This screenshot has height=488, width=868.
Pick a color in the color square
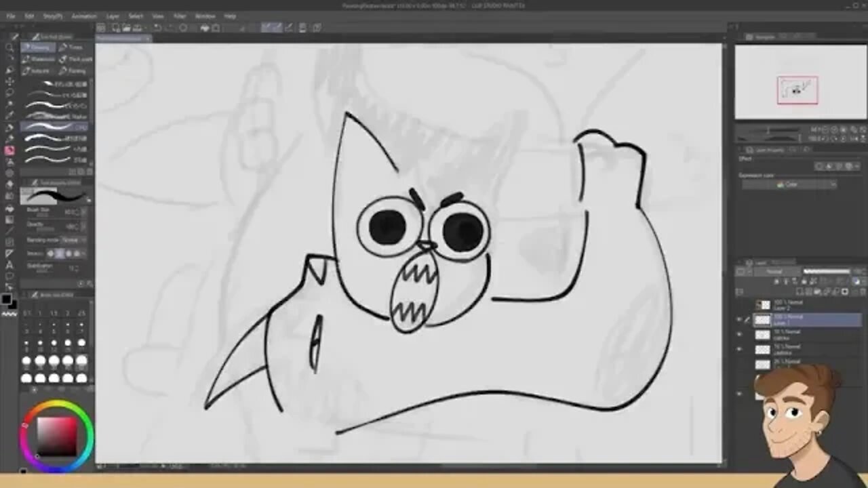[56, 435]
